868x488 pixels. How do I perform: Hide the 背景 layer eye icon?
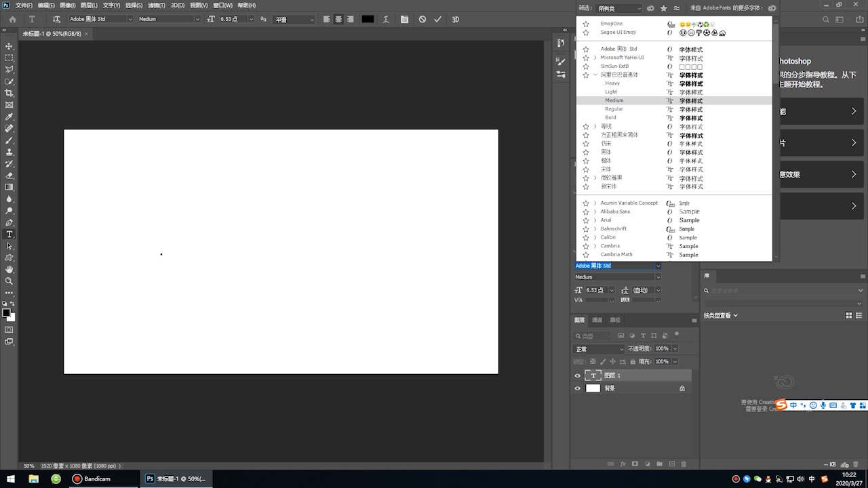[x=578, y=388]
